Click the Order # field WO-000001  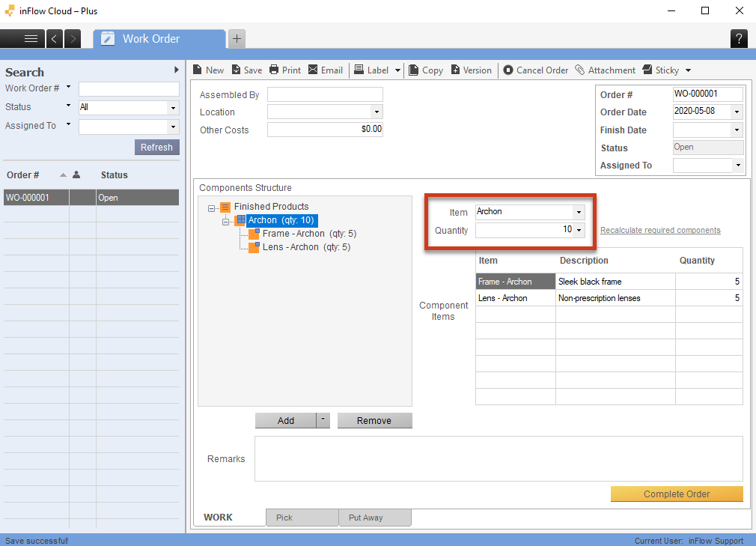point(707,94)
